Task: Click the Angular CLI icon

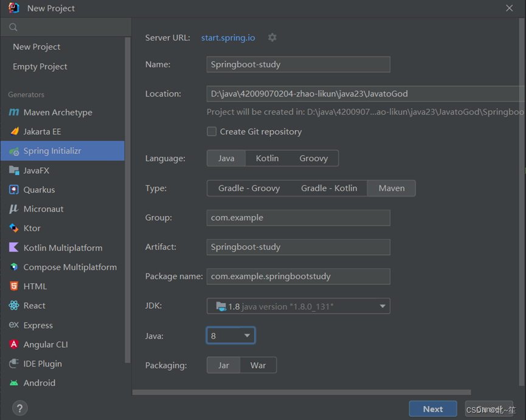Action: tap(14, 344)
